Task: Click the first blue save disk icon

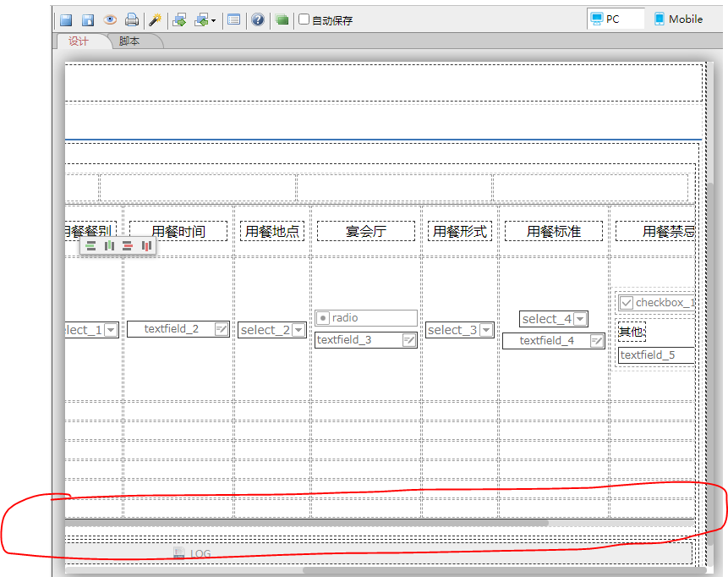Action: pyautogui.click(x=65, y=19)
